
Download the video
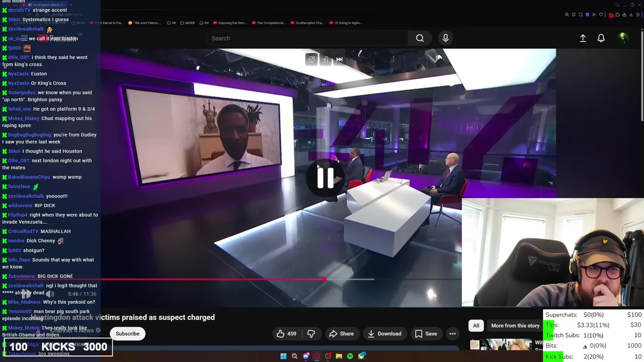pos(385,333)
